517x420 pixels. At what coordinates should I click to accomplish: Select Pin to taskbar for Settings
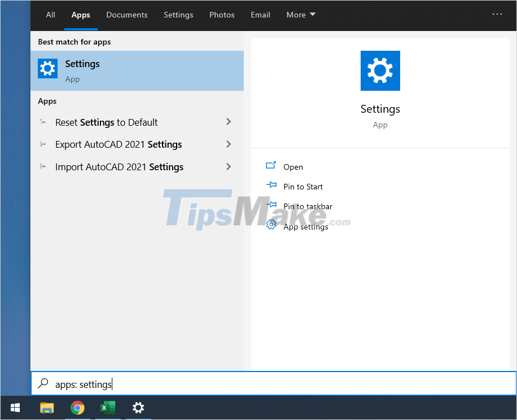coord(308,206)
